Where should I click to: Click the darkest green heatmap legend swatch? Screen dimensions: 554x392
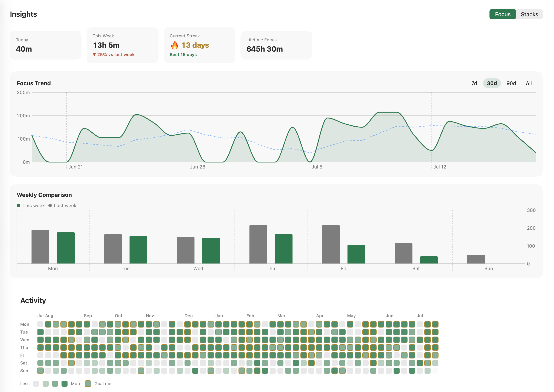[65, 384]
